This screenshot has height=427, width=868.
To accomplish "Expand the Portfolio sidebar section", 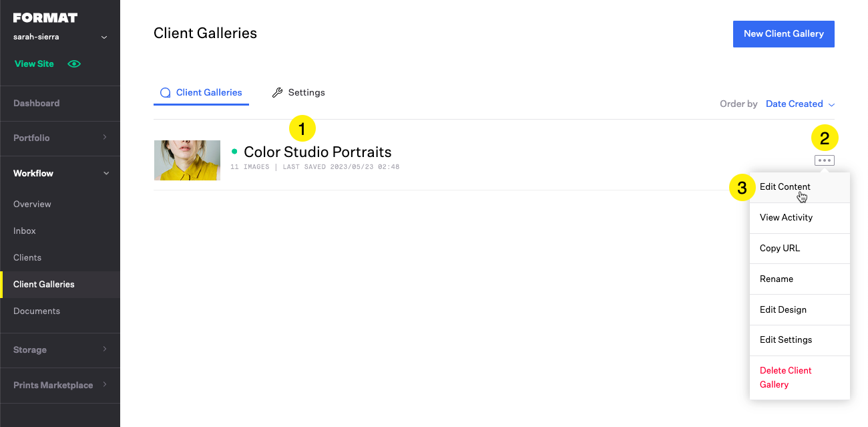I will tap(60, 138).
